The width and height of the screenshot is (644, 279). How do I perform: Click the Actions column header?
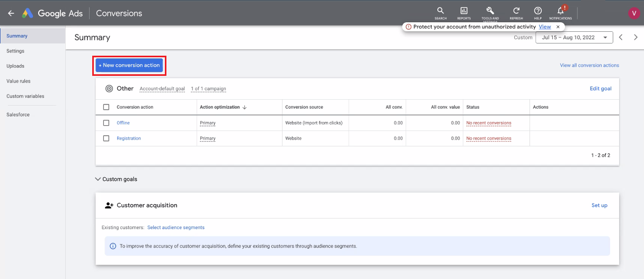541,107
